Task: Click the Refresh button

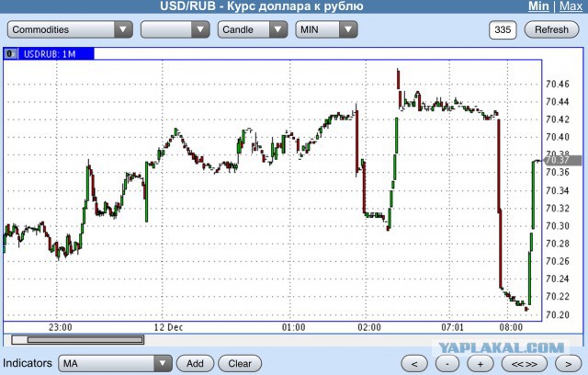Action: (x=552, y=29)
